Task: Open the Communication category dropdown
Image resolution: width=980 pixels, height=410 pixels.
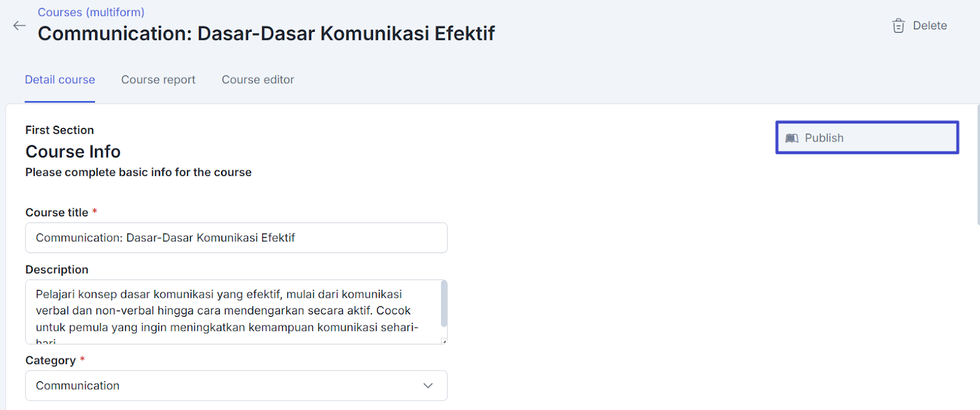Action: (236, 385)
